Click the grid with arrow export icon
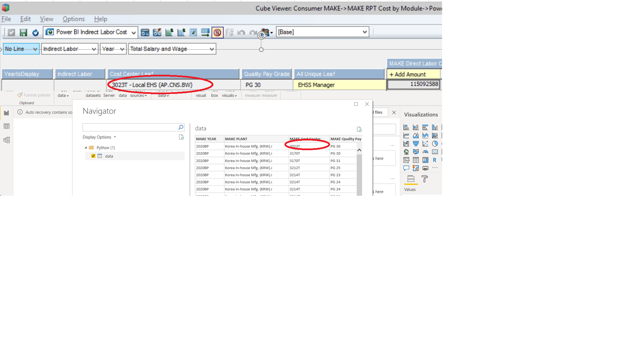This screenshot has height=362, width=644. click(x=205, y=33)
